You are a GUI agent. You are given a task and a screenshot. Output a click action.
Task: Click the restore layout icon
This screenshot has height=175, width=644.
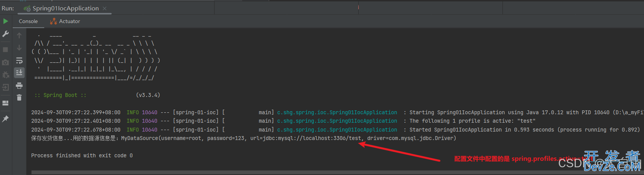[x=5, y=103]
